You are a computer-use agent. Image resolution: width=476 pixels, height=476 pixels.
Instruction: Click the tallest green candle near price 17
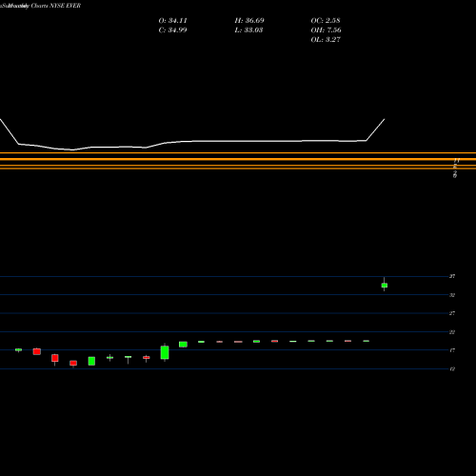(x=165, y=352)
